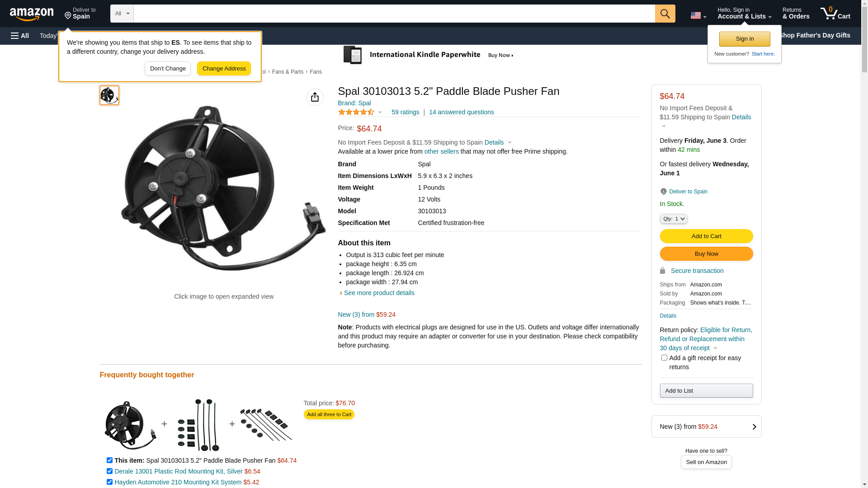Click the US flag language selector
This screenshot has height=488, width=868.
pos(698,15)
